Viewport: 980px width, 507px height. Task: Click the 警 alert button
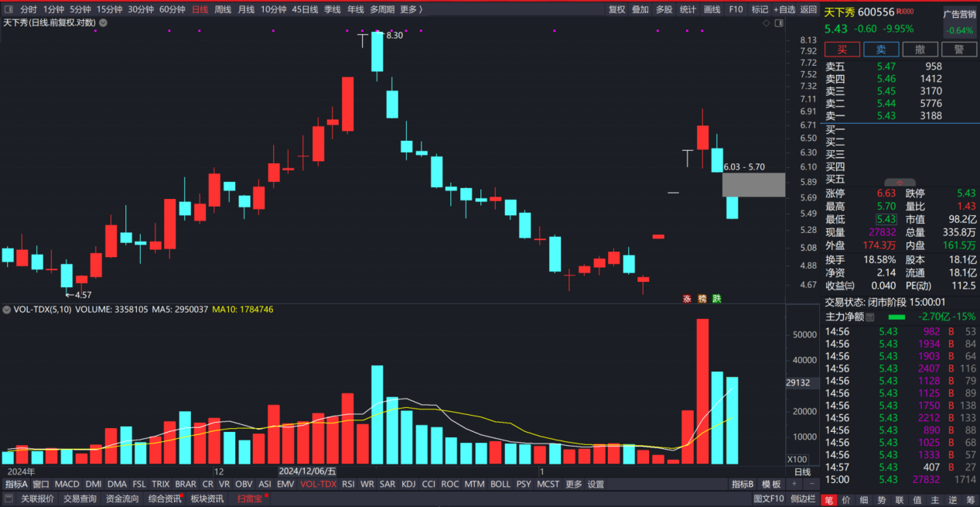(959, 50)
